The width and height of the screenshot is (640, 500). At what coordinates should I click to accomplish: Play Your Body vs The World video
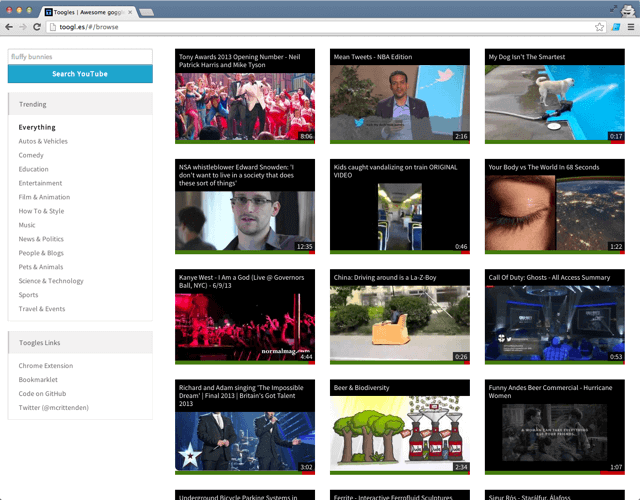click(555, 207)
